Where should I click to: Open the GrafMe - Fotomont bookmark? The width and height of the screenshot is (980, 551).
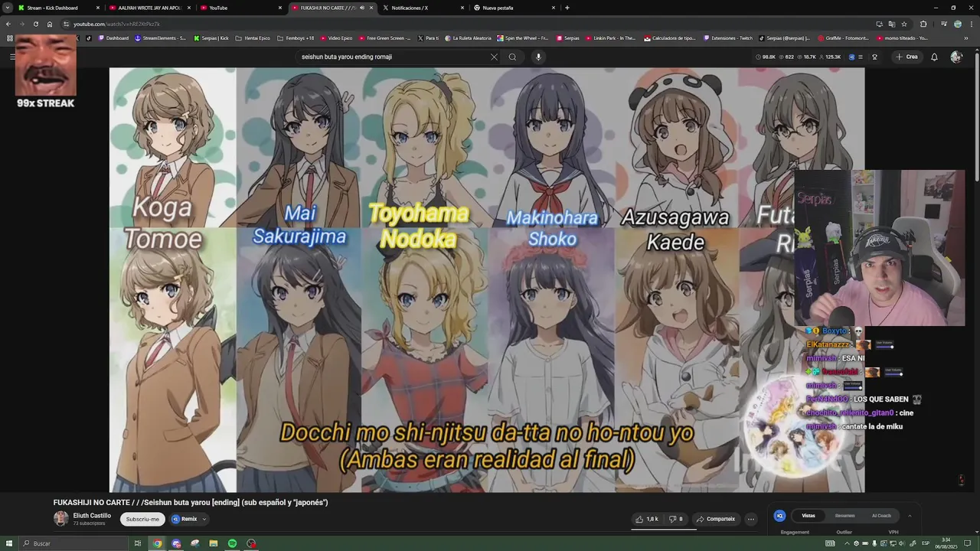tap(844, 37)
